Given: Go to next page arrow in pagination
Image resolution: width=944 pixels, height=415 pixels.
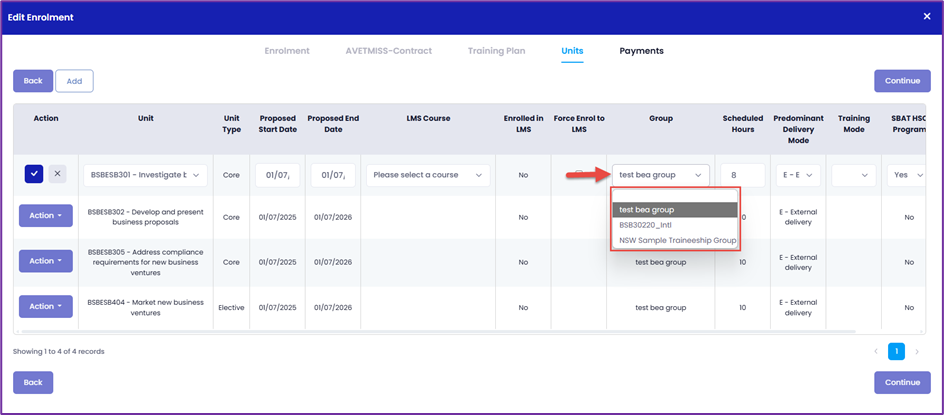Looking at the screenshot, I should 917,351.
